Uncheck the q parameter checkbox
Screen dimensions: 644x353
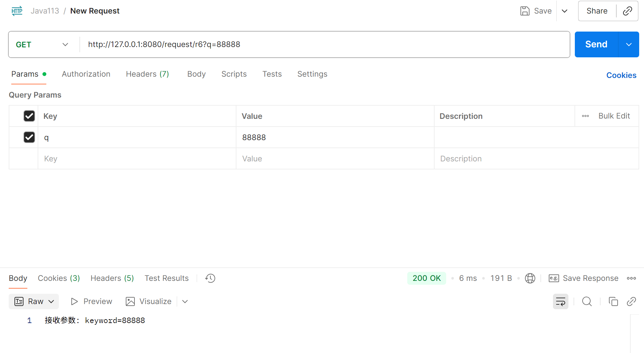coord(29,137)
